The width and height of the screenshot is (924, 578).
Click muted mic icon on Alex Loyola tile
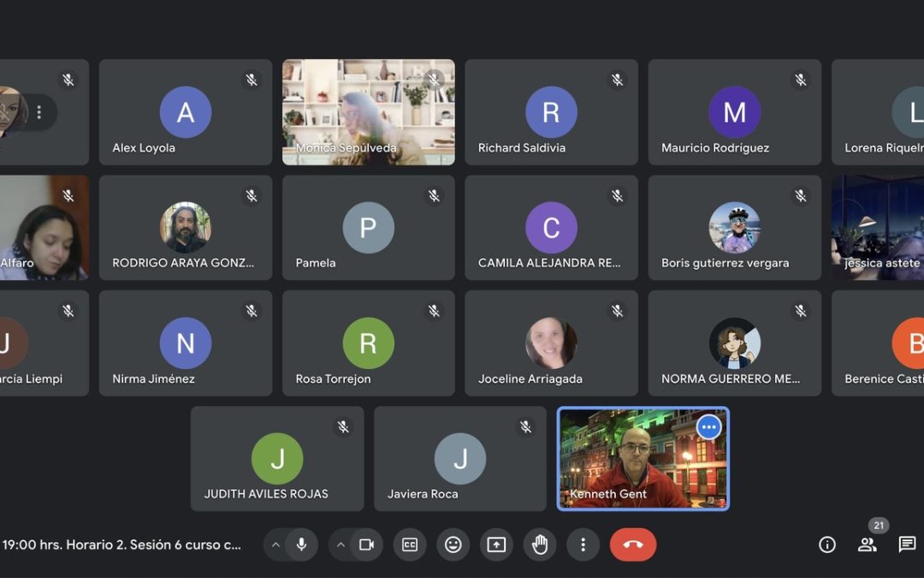pos(252,80)
